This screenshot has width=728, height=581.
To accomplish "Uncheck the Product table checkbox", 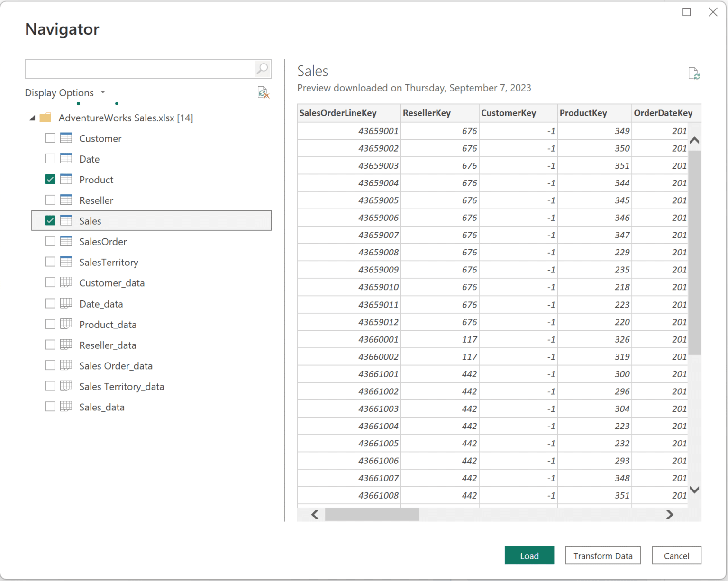I will click(x=50, y=179).
